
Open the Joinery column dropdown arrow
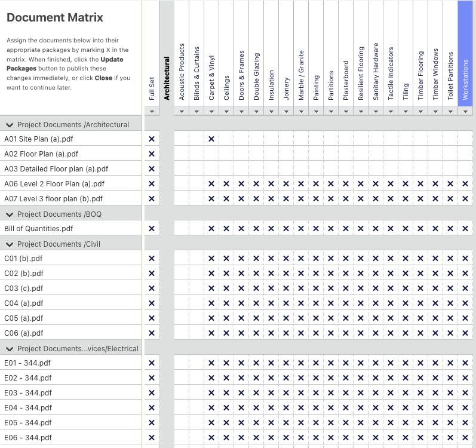(286, 111)
